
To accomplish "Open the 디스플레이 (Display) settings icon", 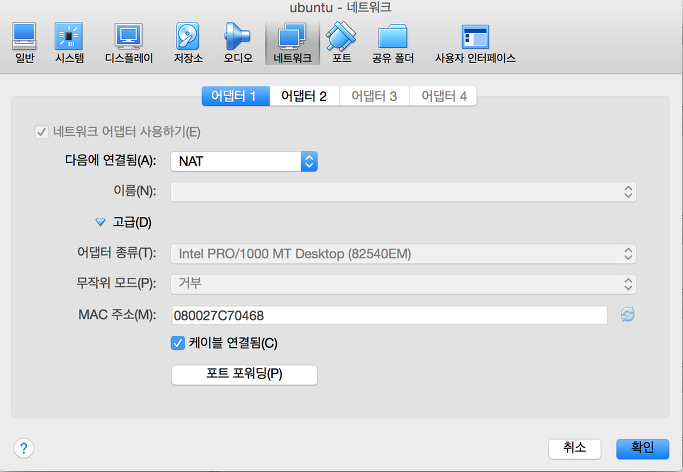I will 129,43.
